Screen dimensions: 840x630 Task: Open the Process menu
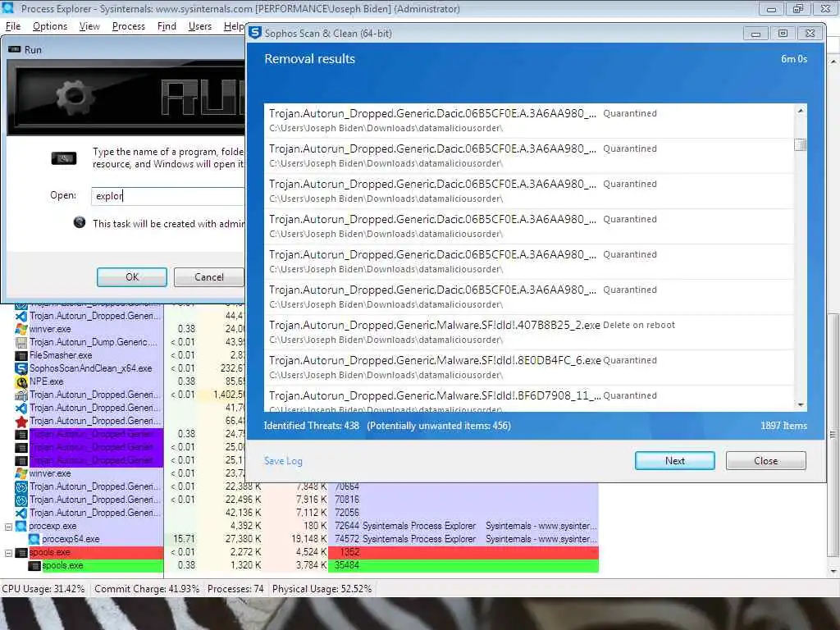coord(129,26)
